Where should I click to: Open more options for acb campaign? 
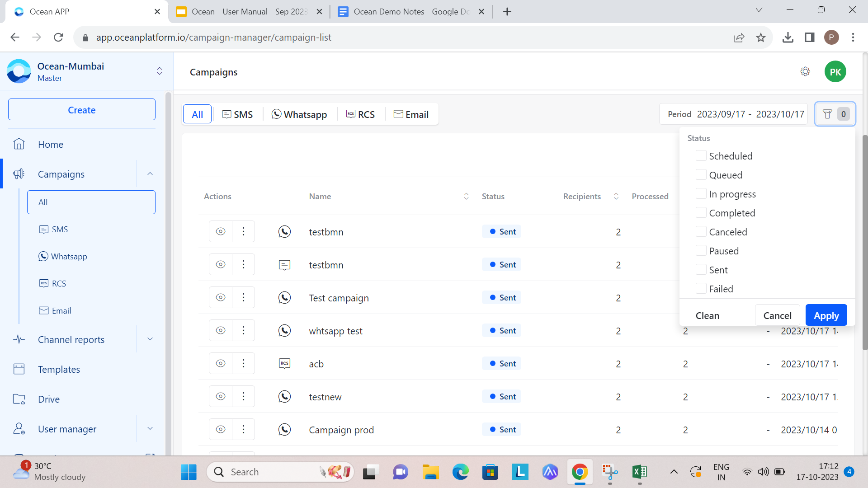point(243,363)
